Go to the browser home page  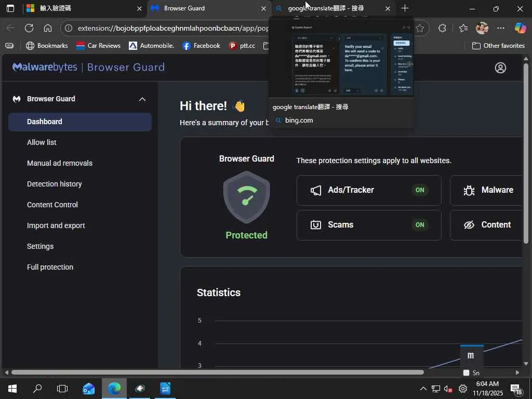click(48, 28)
